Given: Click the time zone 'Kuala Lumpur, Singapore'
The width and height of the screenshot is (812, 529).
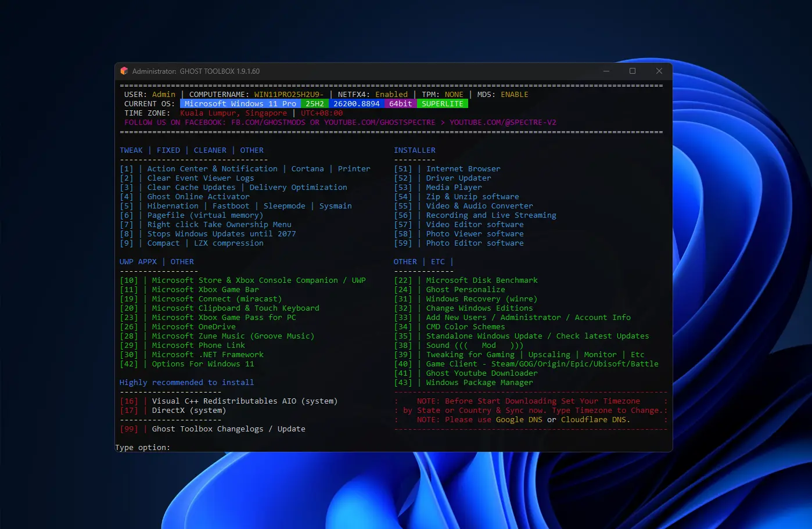Looking at the screenshot, I should (x=233, y=113).
